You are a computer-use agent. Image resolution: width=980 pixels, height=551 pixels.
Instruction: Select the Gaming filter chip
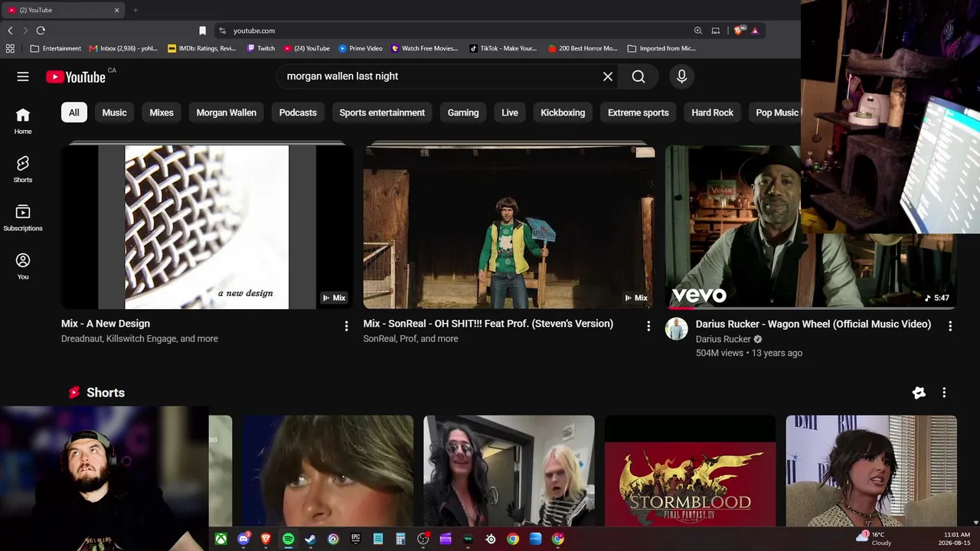[463, 112]
